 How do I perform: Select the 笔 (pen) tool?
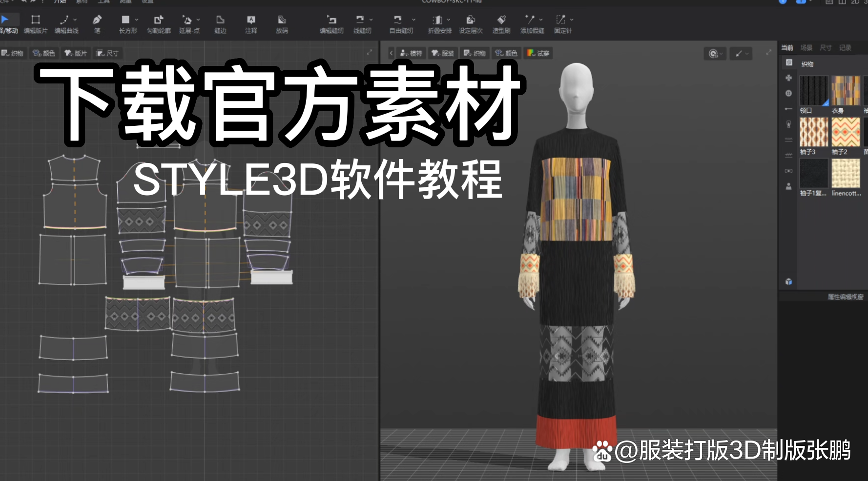(x=97, y=23)
